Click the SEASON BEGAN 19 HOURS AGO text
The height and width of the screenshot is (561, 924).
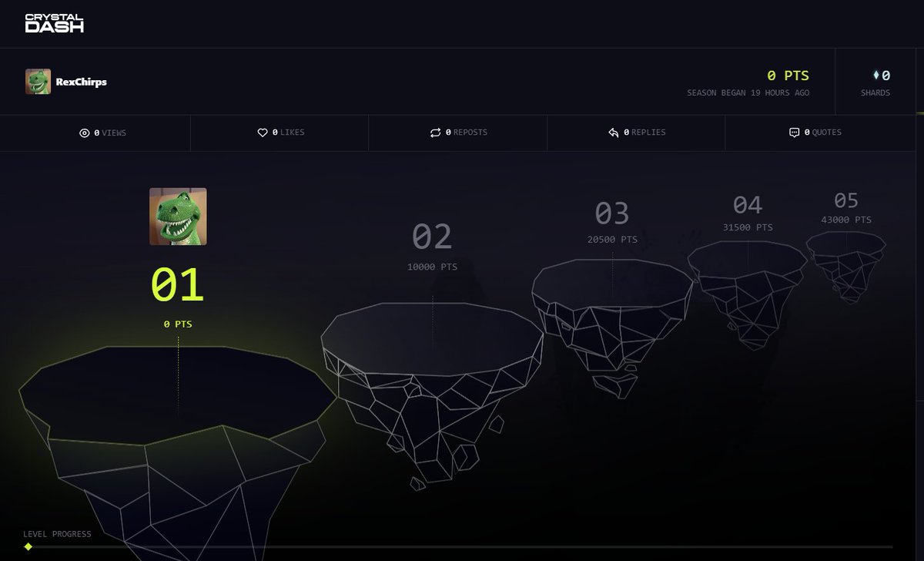(x=748, y=92)
